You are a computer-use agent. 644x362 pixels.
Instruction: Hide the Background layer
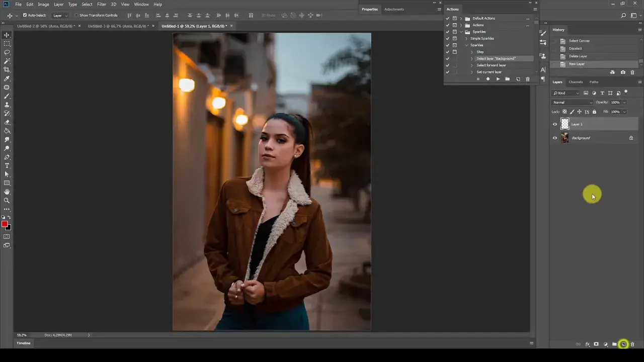coord(555,138)
